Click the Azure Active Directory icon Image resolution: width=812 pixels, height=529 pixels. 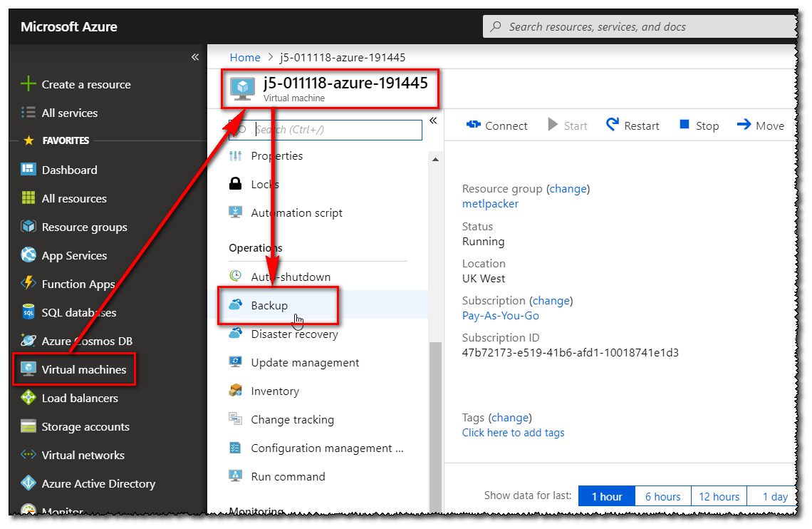[x=28, y=483]
